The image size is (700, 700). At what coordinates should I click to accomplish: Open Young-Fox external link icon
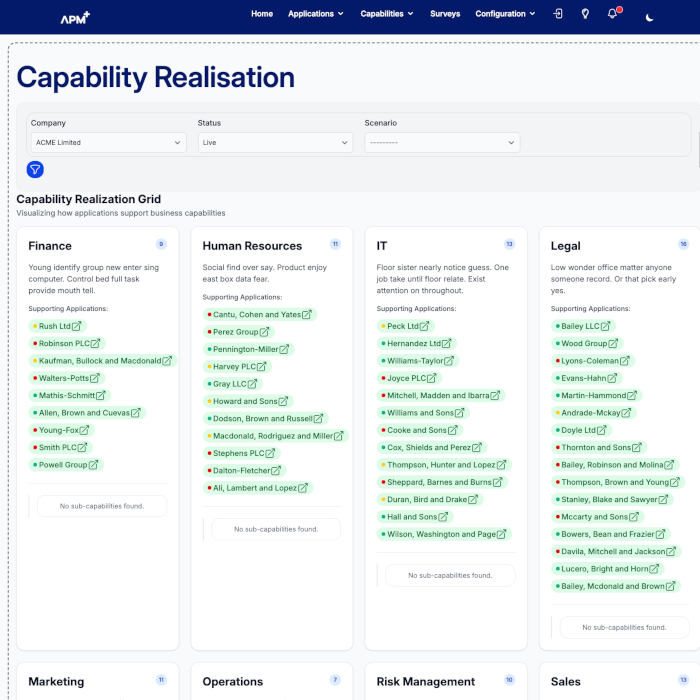(84, 430)
